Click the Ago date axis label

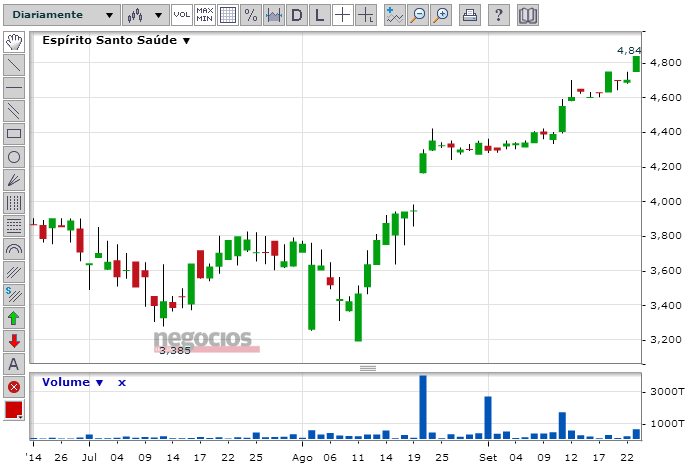click(302, 458)
